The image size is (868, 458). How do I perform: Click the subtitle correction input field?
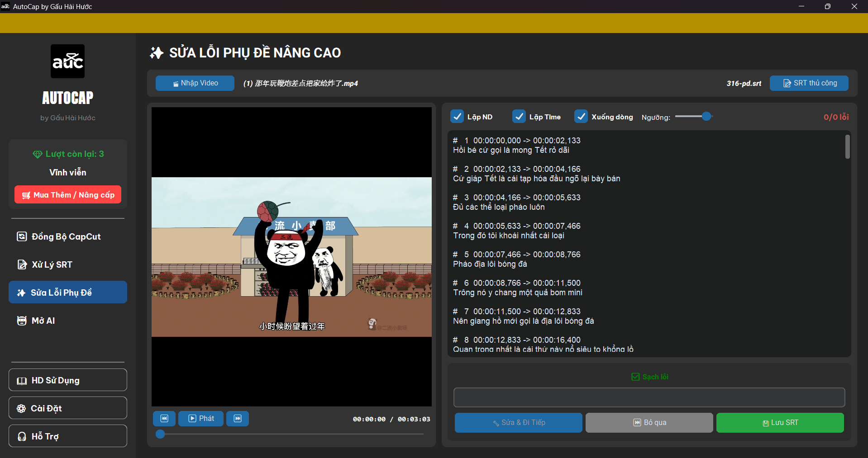click(x=649, y=397)
